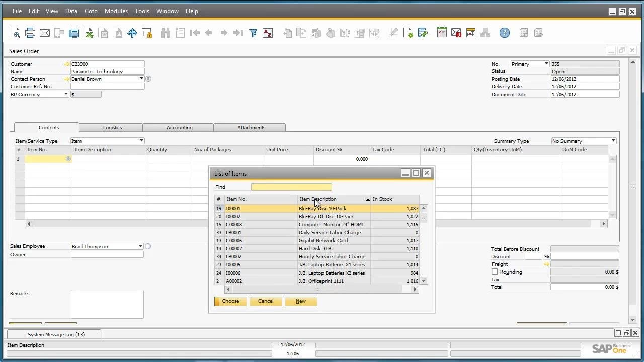The image size is (644, 362).
Task: Toggle the Rounding checkbox
Action: click(495, 272)
